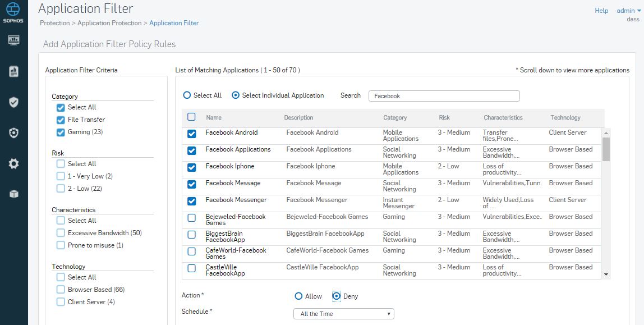The image size is (644, 325).
Task: Sort by the Risk column header
Action: 444,117
